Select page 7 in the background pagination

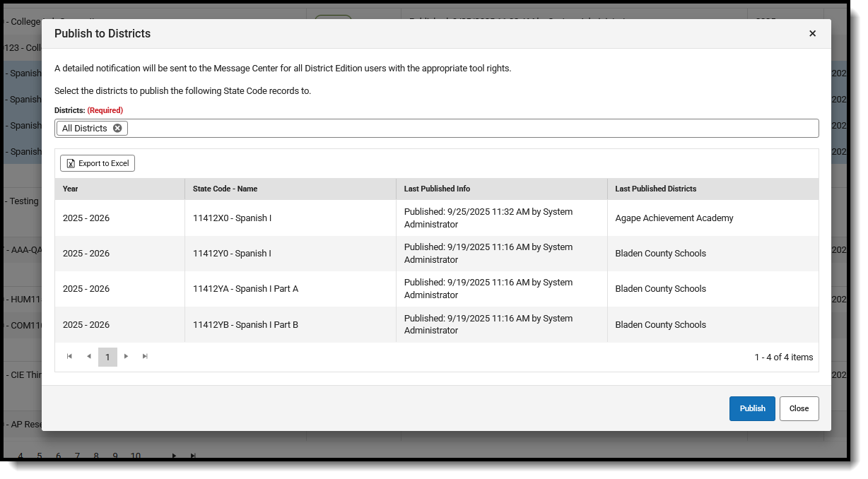pyautogui.click(x=76, y=456)
